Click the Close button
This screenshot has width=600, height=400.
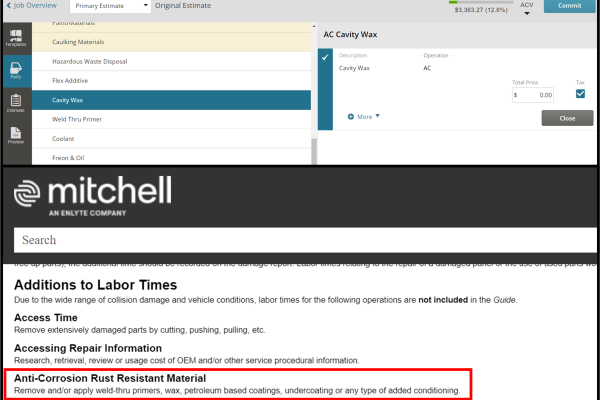[x=566, y=118]
